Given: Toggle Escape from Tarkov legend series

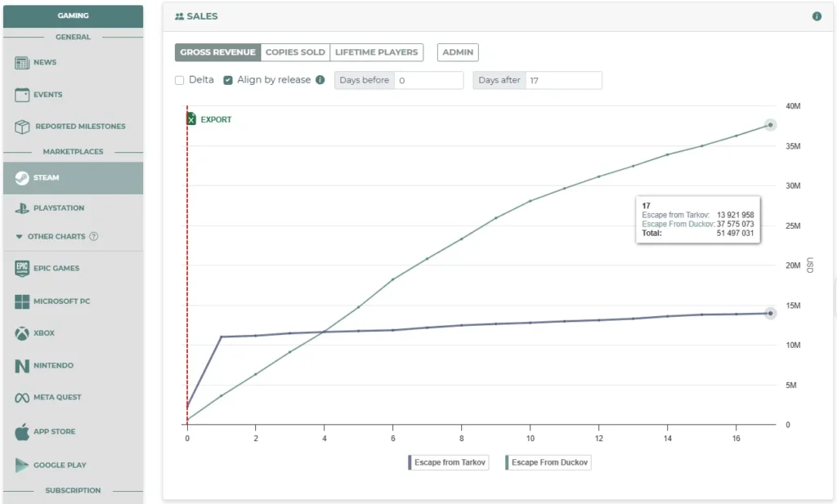Looking at the screenshot, I should click(x=448, y=462).
